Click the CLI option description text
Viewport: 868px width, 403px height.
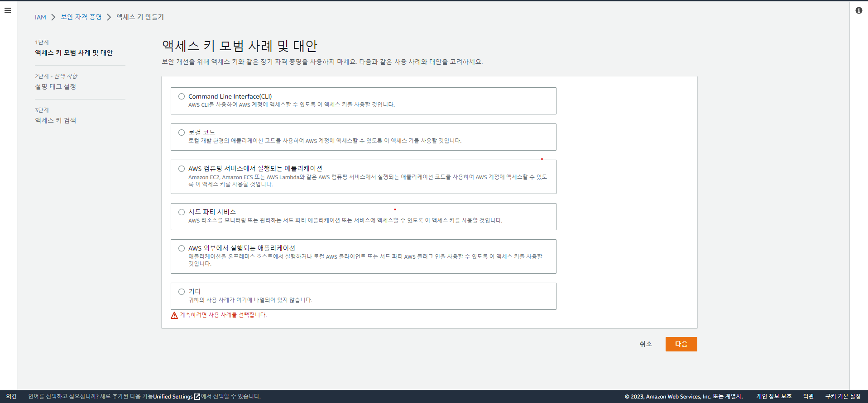pos(292,104)
